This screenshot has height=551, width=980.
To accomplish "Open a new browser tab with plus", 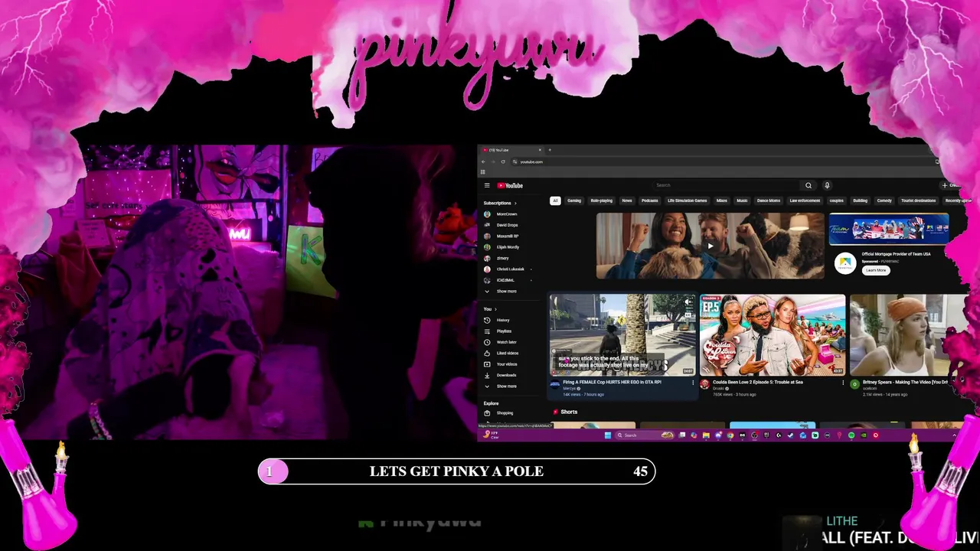I will pos(549,150).
